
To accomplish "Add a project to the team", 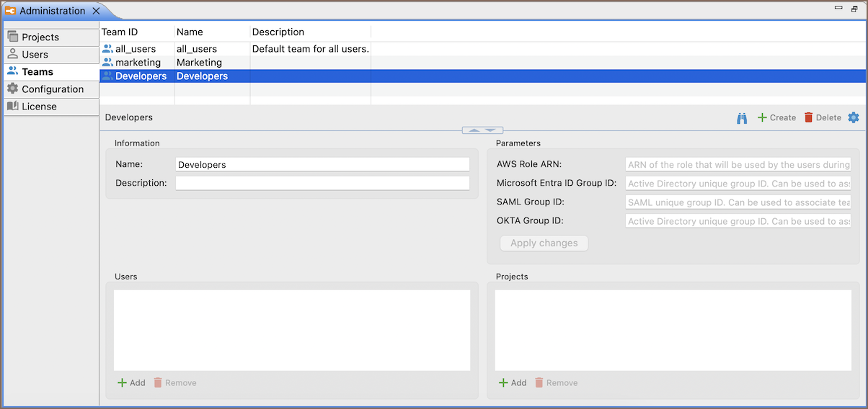I will [x=513, y=383].
